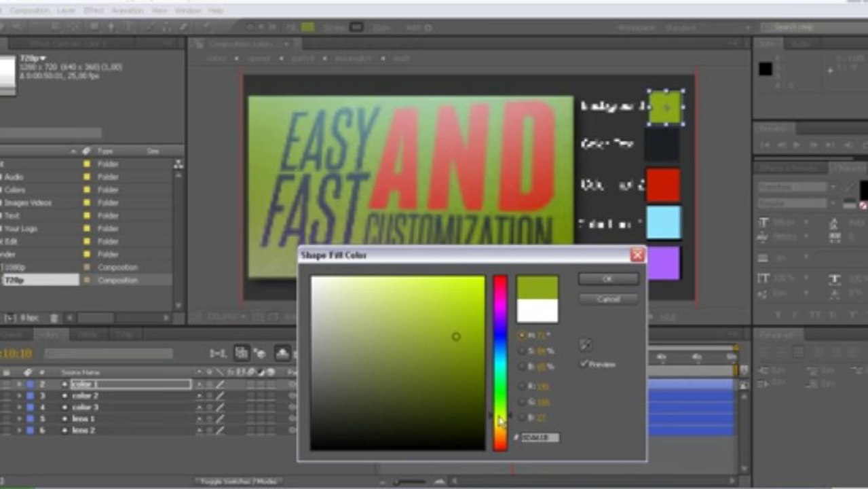Click the Type column header in Project panel

click(x=105, y=151)
